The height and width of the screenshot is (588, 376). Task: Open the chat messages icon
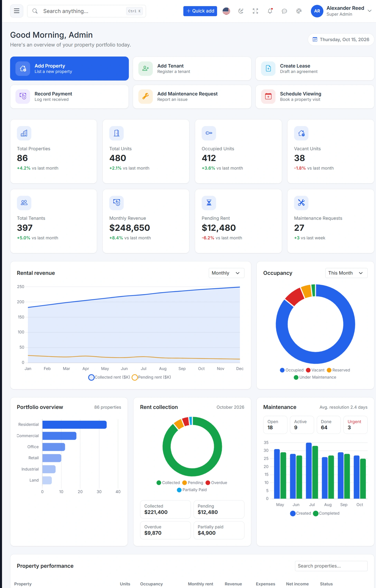(284, 11)
